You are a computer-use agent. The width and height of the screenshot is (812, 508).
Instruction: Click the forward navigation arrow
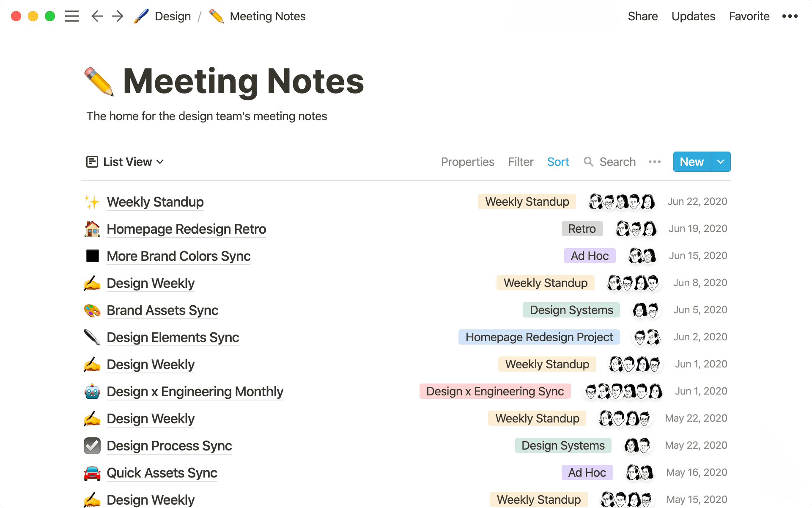pos(117,16)
